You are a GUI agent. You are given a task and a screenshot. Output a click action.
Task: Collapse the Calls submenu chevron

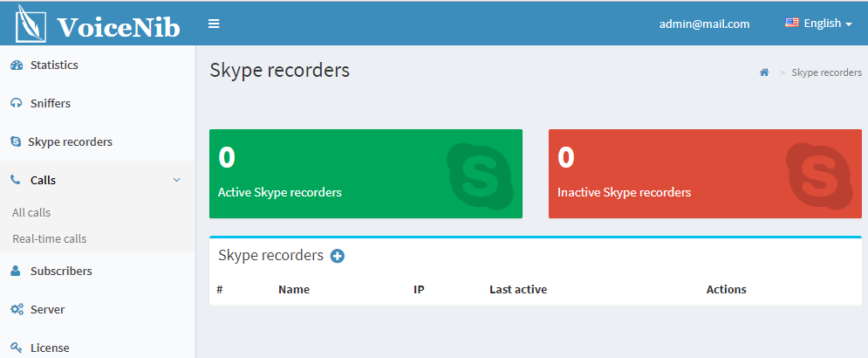tap(176, 180)
